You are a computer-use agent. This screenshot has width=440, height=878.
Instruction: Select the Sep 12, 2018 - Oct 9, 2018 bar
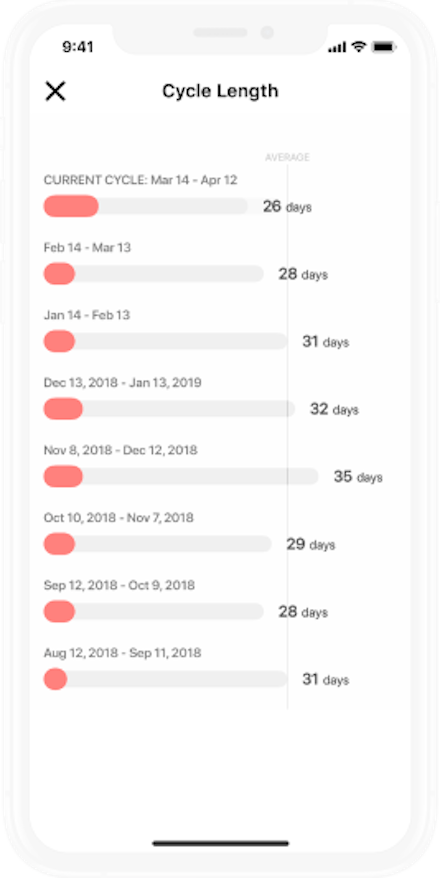(x=153, y=611)
